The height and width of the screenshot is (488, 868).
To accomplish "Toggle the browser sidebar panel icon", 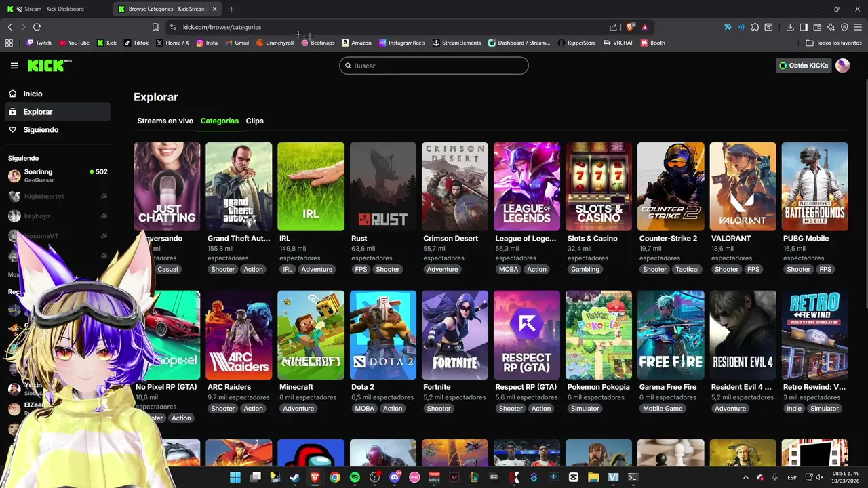I will (804, 27).
